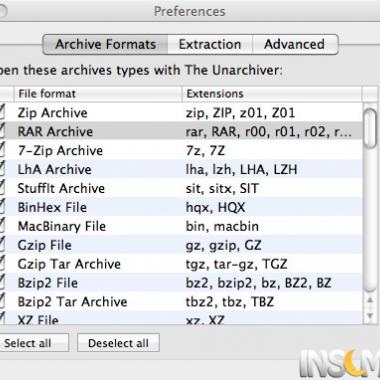This screenshot has height=380, width=380.
Task: Toggle the Bzip2 File checkbox
Action: (2, 283)
